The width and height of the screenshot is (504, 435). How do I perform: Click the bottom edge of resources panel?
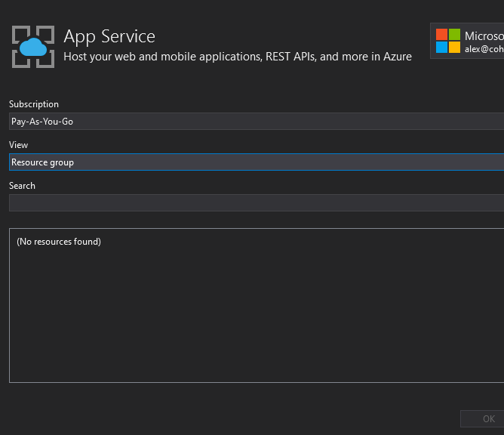255,382
